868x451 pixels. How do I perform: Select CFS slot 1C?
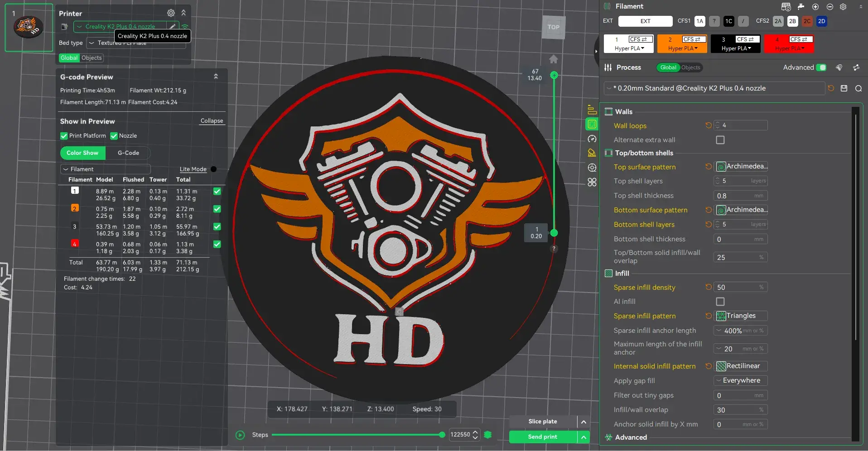click(729, 21)
